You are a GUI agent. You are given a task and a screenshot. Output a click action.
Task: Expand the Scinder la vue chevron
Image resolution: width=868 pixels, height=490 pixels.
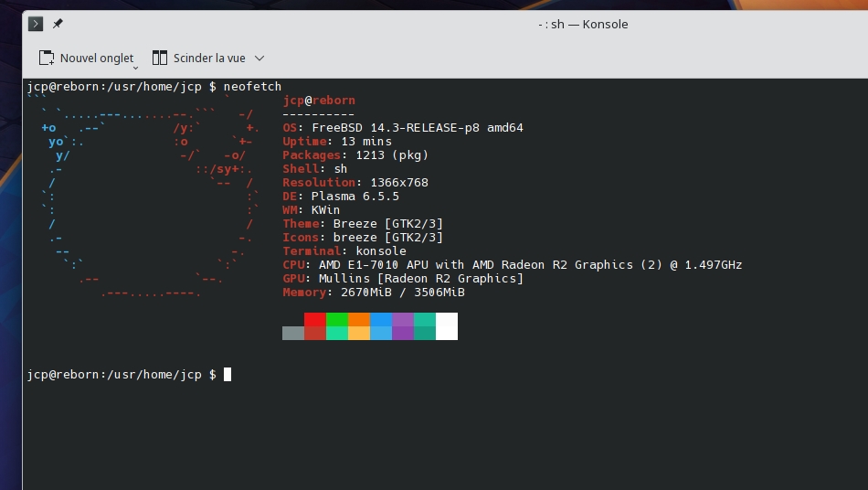259,59
